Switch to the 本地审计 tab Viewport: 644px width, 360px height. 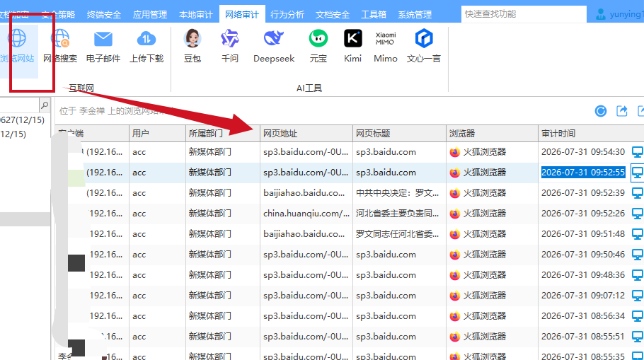196,15
